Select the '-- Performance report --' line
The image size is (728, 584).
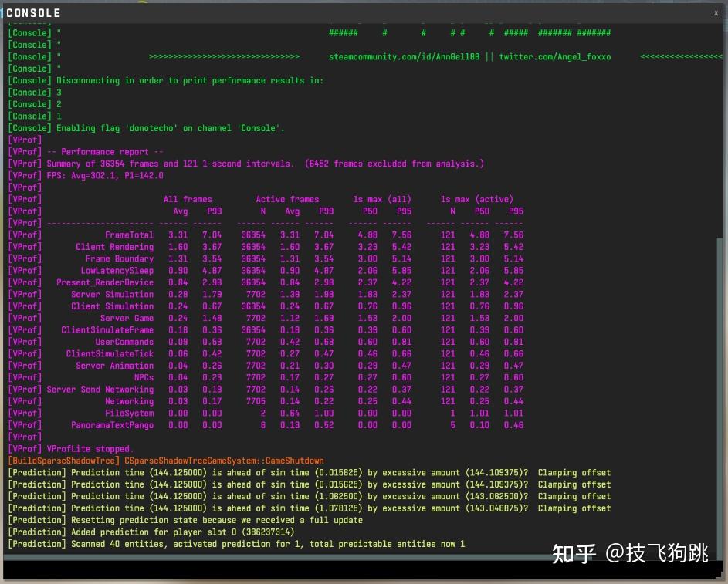(x=86, y=152)
